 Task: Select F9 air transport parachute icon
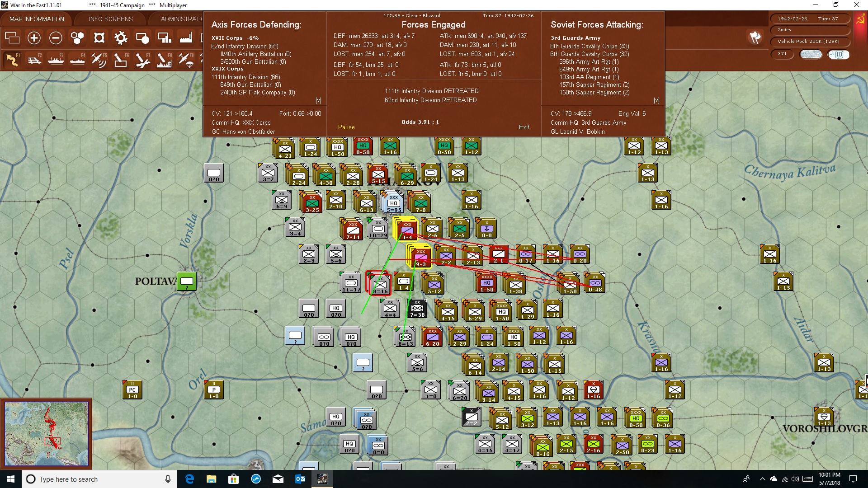[x=186, y=60]
